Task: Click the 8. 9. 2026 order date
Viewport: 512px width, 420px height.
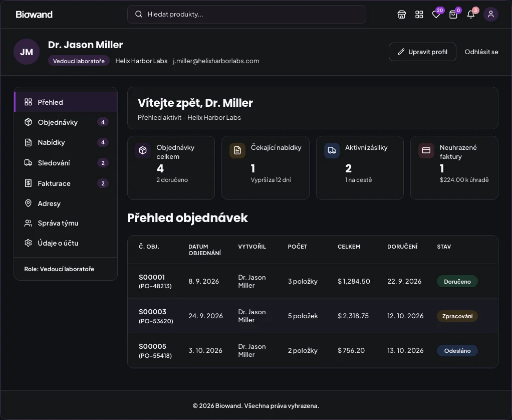Action: [203, 281]
